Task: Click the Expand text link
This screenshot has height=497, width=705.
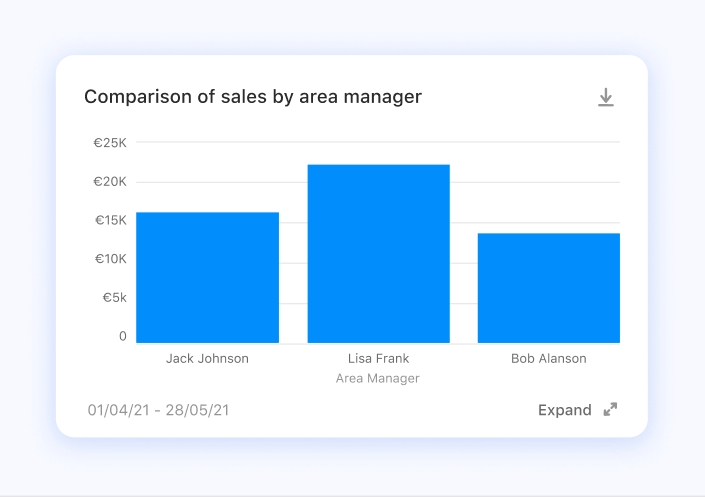Action: (x=564, y=410)
